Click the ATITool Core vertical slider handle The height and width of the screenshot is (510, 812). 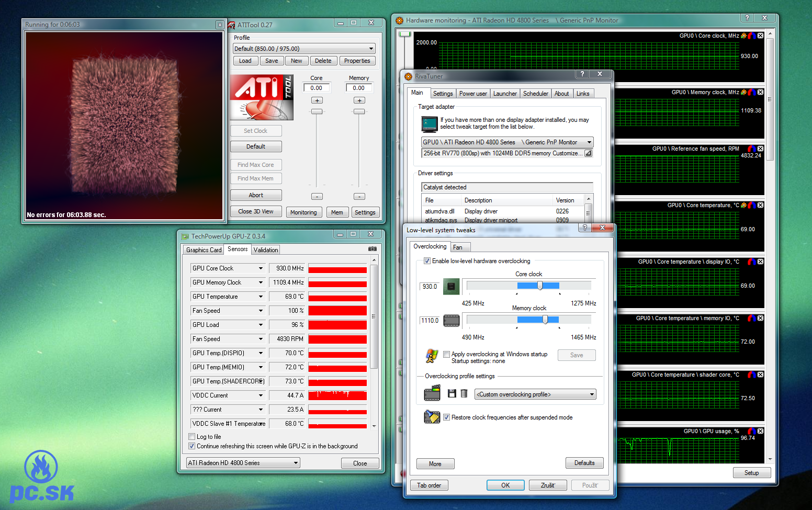pos(317,111)
